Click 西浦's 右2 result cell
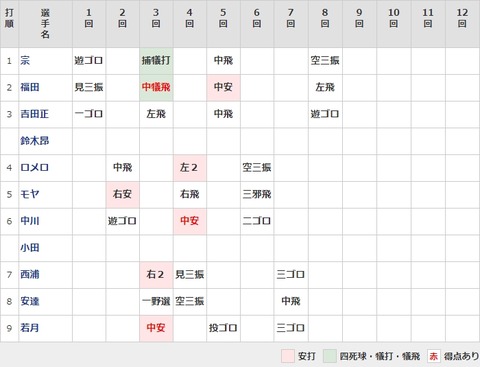 [156, 274]
